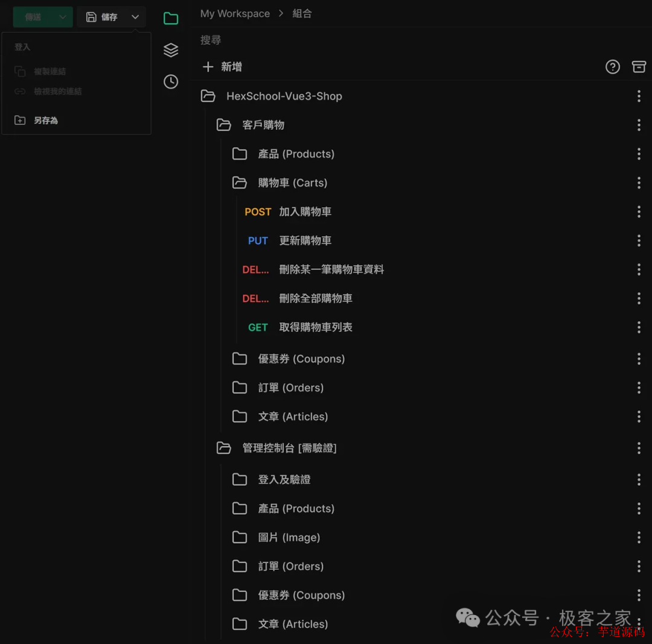The image size is (652, 644).
Task: Click the 新增 button
Action: coord(222,66)
